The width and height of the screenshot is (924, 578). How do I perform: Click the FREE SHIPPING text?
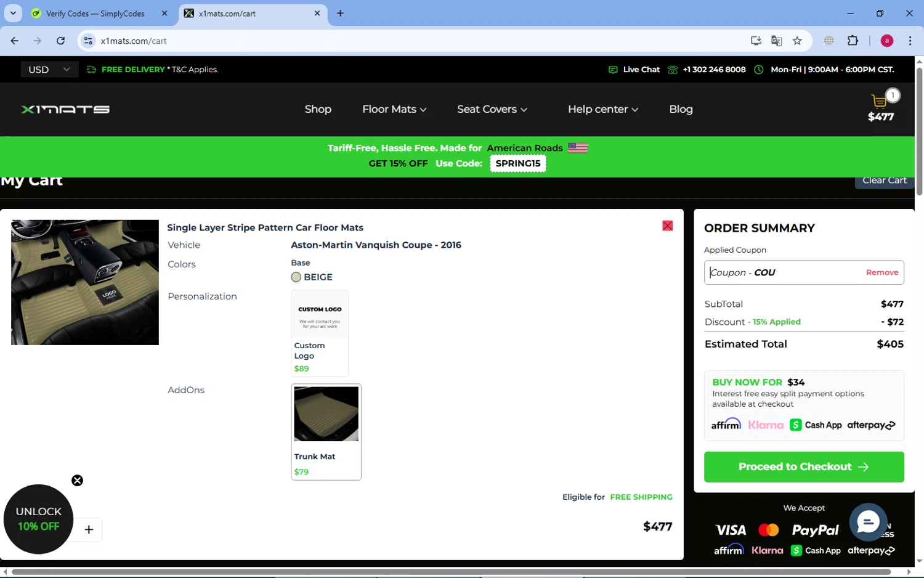(641, 497)
